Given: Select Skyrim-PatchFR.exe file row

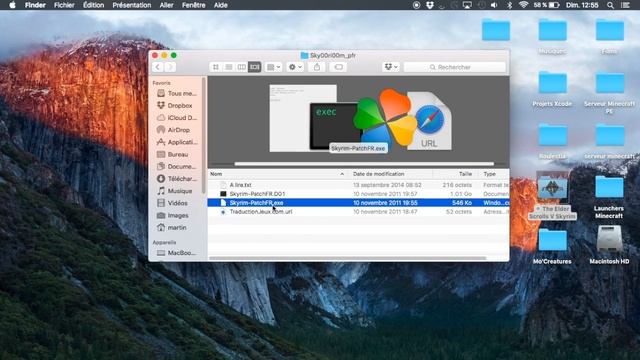Looking at the screenshot, I should [358, 203].
